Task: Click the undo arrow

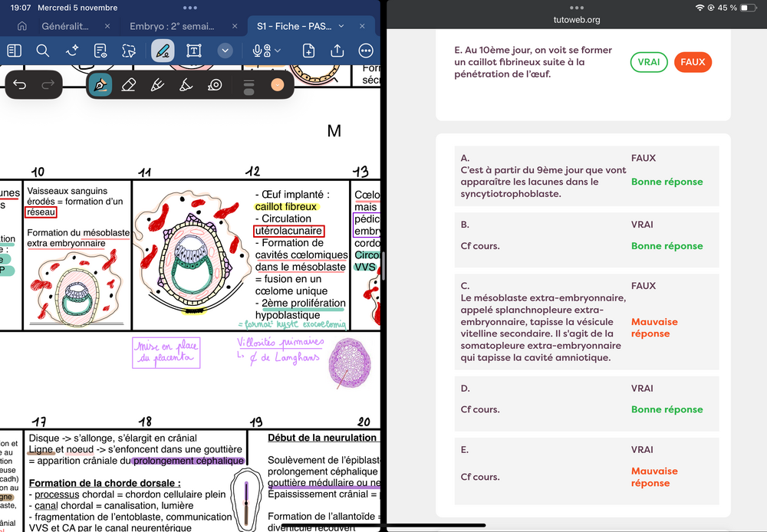Action: click(x=20, y=85)
